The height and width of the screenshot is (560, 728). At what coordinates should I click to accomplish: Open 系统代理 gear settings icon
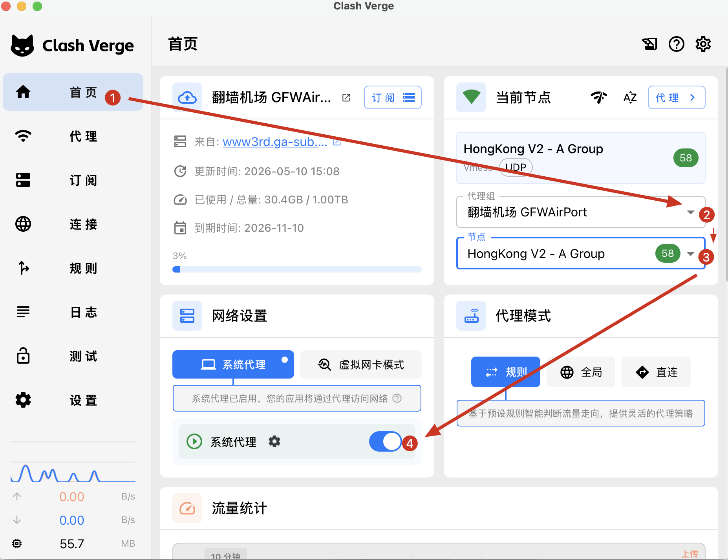[x=274, y=441]
